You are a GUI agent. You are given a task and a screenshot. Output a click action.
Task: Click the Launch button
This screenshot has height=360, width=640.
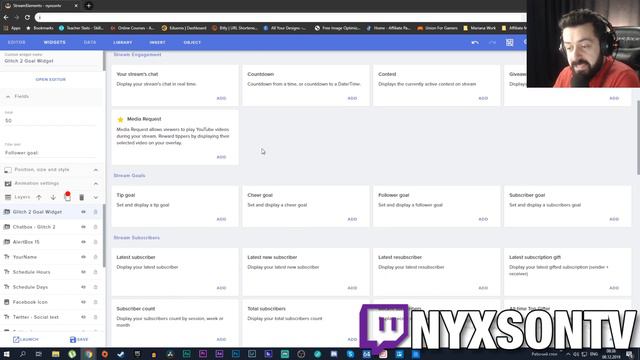coord(26,340)
